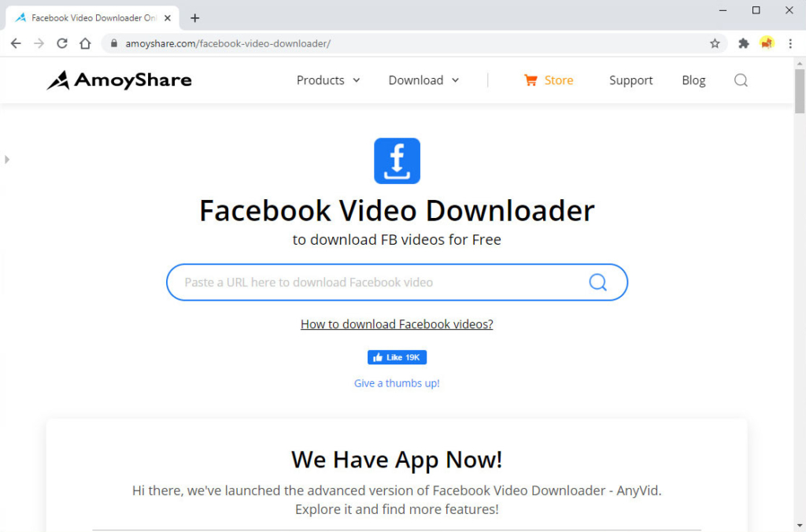Expand the Download dropdown menu

423,80
